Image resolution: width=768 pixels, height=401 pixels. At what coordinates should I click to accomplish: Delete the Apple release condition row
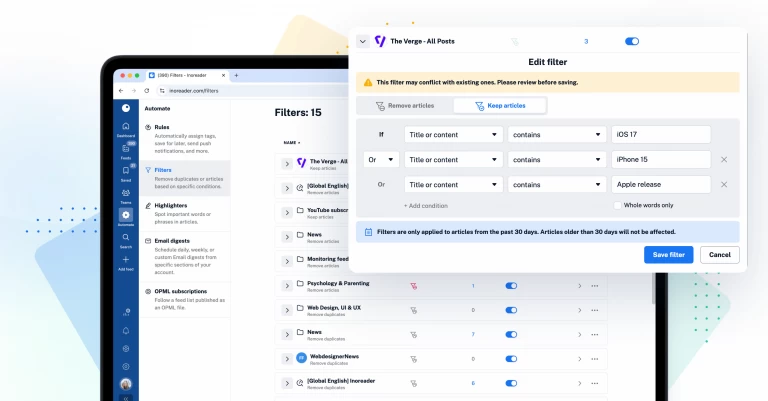[x=724, y=184]
